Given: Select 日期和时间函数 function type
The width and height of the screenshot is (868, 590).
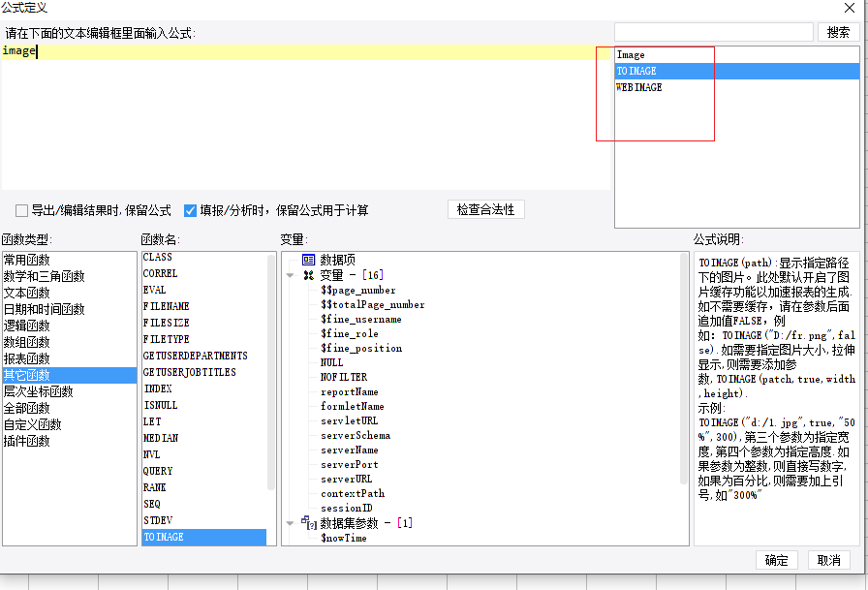Looking at the screenshot, I should (70, 309).
